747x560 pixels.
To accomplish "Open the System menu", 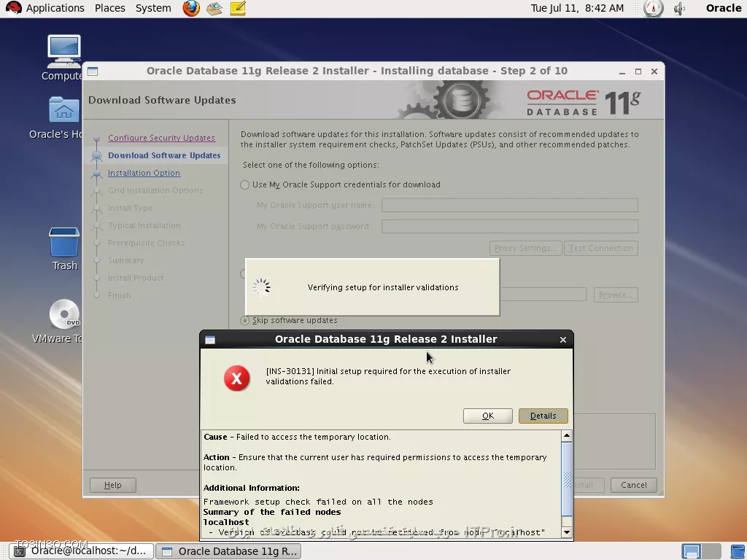I will (153, 8).
